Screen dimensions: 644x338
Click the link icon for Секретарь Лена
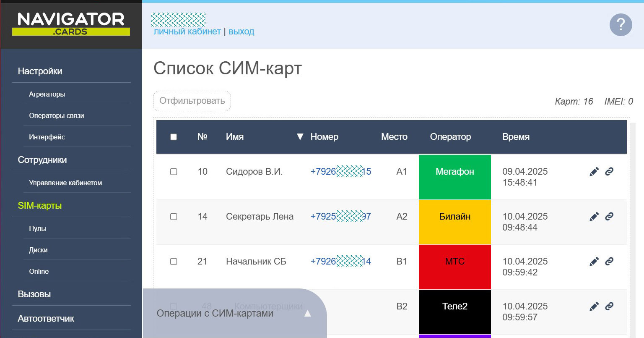[609, 216]
